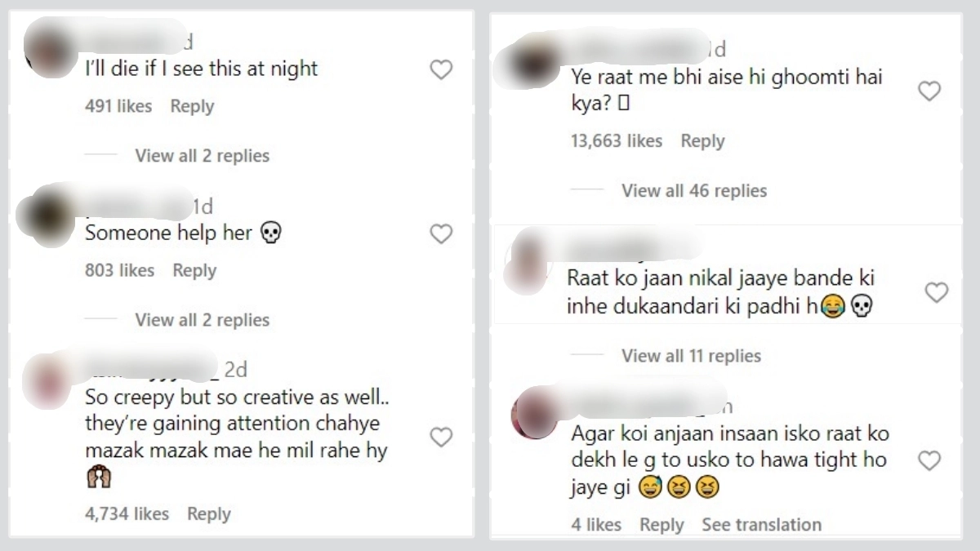Expand View all 46 replies
Viewport: 980px width, 551px height.
point(694,191)
